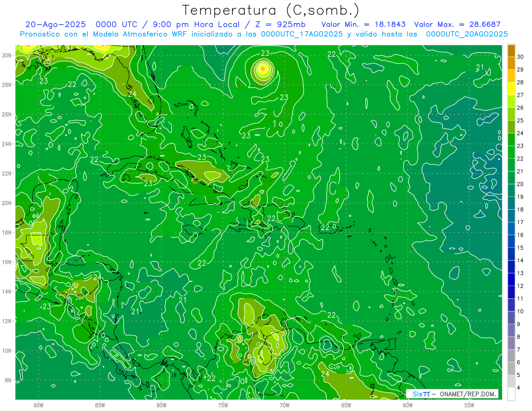Click the legend scale number 19
532x411 pixels.
tap(521, 197)
